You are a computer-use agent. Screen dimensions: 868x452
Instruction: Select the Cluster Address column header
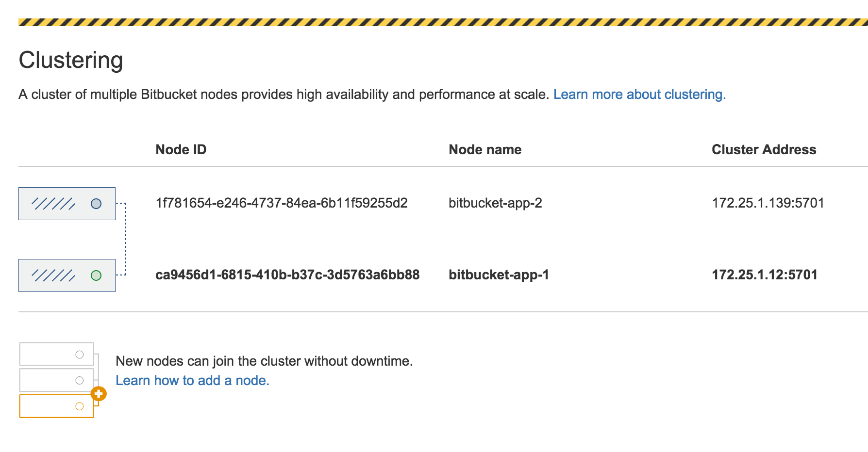coord(764,149)
